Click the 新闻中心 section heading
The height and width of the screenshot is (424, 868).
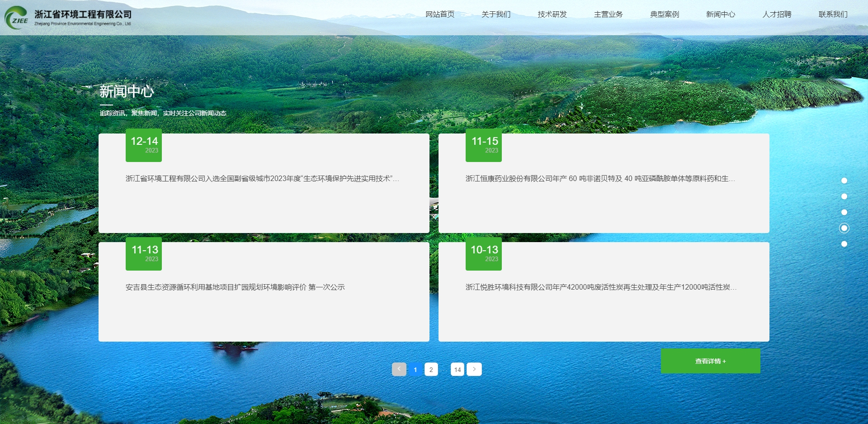tap(127, 91)
